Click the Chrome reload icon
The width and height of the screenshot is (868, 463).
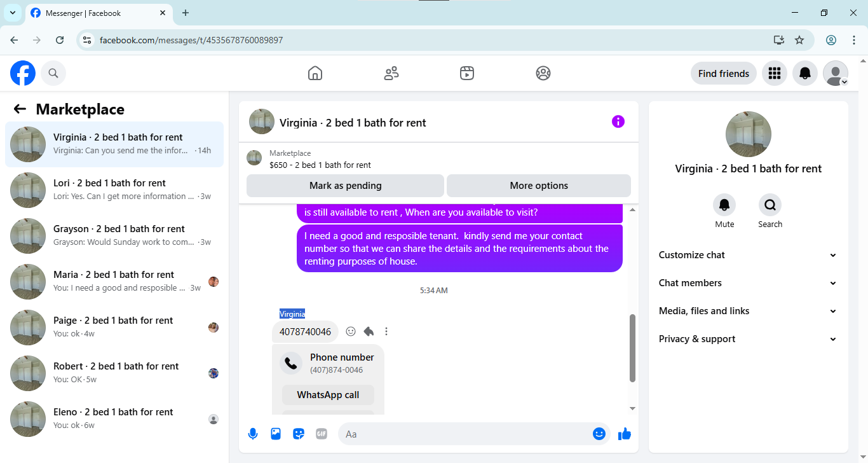point(60,40)
